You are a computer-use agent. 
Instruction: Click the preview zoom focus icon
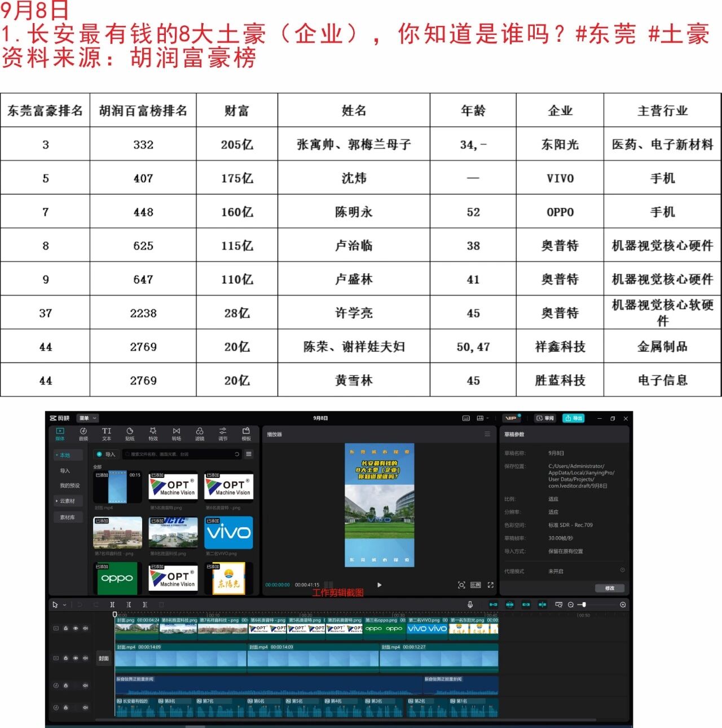tap(461, 585)
